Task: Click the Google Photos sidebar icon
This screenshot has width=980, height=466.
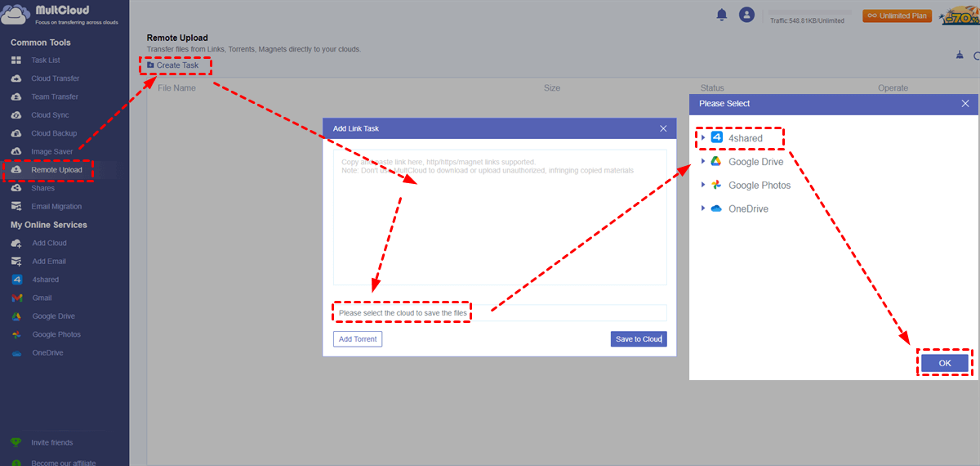Action: pos(16,334)
